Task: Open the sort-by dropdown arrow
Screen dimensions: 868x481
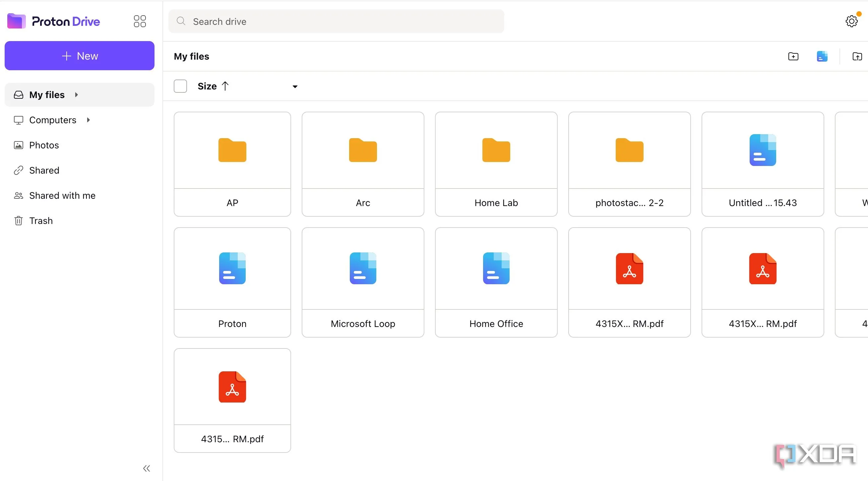Action: point(295,86)
